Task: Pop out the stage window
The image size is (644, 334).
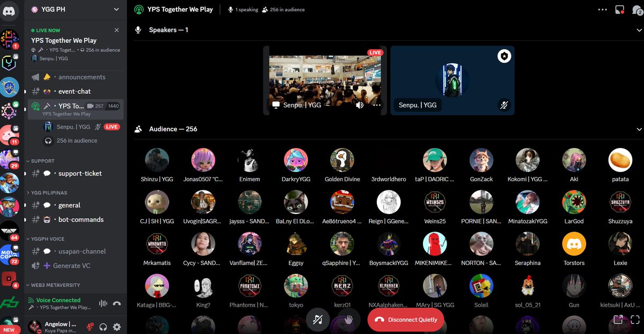Action: point(618,320)
